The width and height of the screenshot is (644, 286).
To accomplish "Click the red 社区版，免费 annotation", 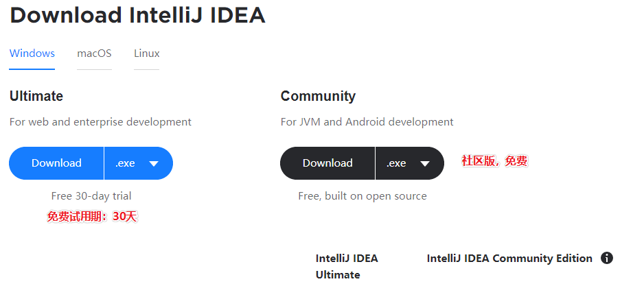I will coord(494,161).
